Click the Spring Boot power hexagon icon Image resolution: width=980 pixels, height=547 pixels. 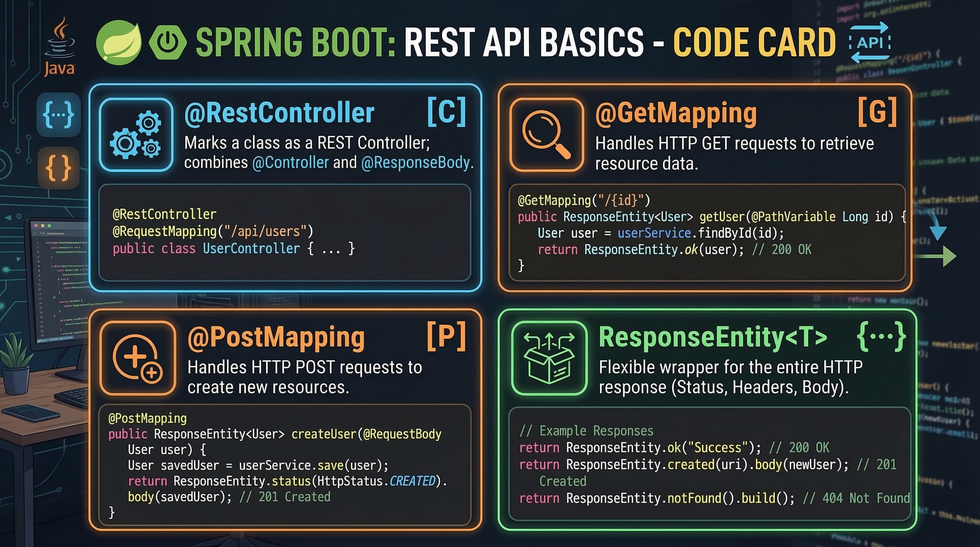[168, 43]
